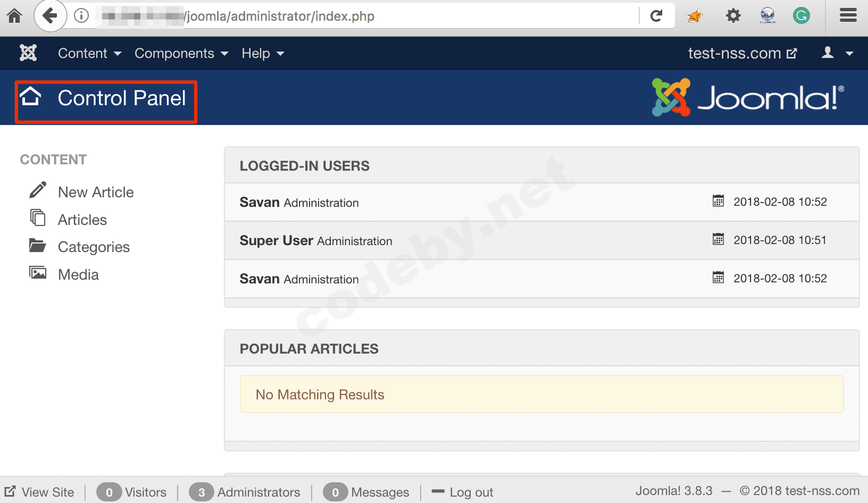Screen dimensions: 868x503
Task: Open the Content dropdown menu
Action: click(x=90, y=53)
